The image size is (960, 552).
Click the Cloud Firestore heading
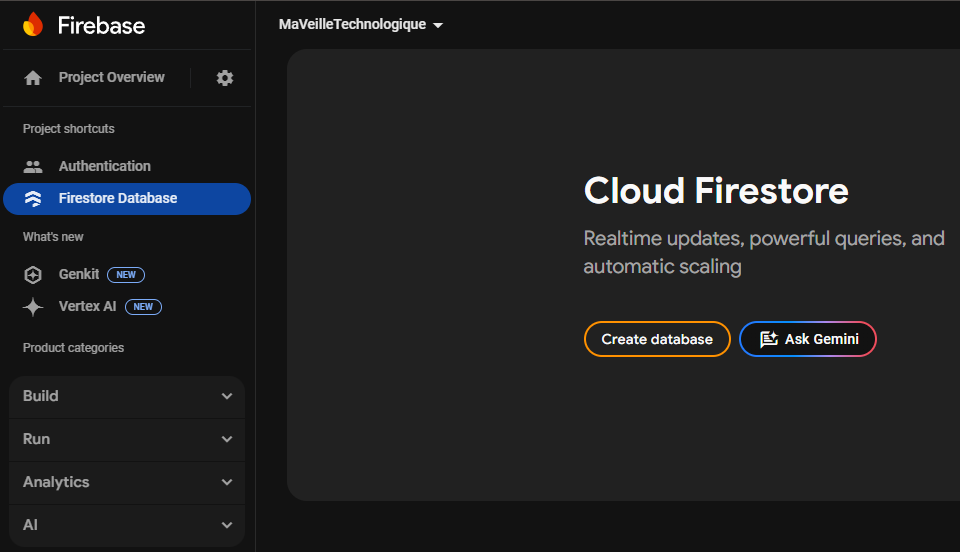pyautogui.click(x=716, y=190)
